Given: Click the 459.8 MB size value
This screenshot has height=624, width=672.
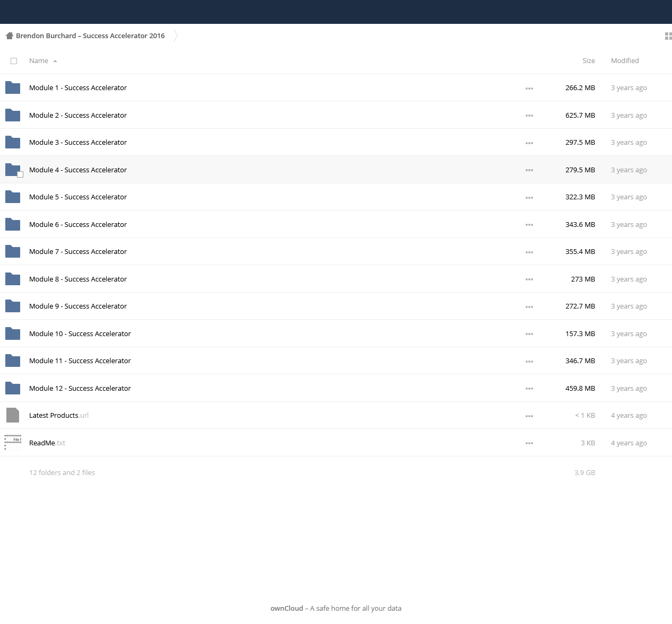Looking at the screenshot, I should (580, 388).
